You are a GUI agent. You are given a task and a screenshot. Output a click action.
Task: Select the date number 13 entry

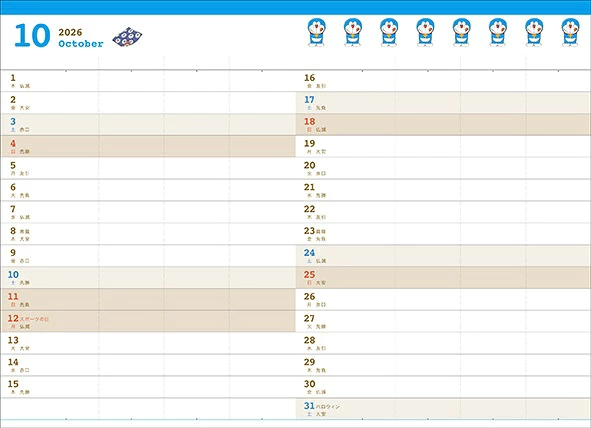[x=13, y=340]
